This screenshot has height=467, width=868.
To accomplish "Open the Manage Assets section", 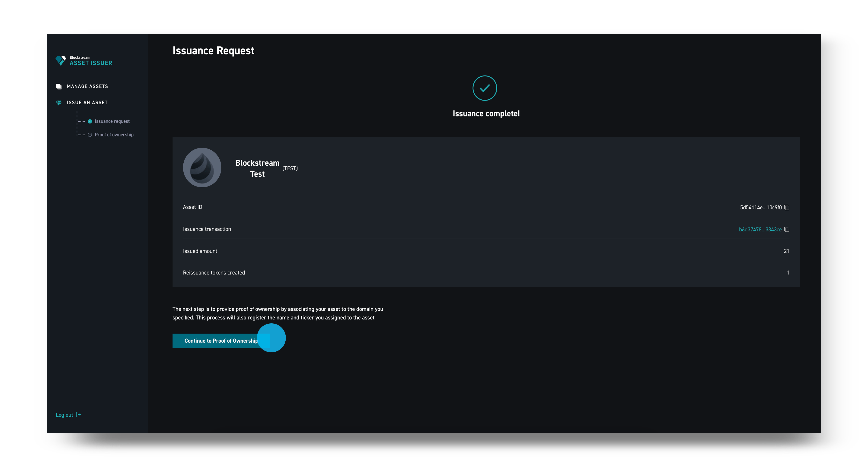I will pos(87,86).
